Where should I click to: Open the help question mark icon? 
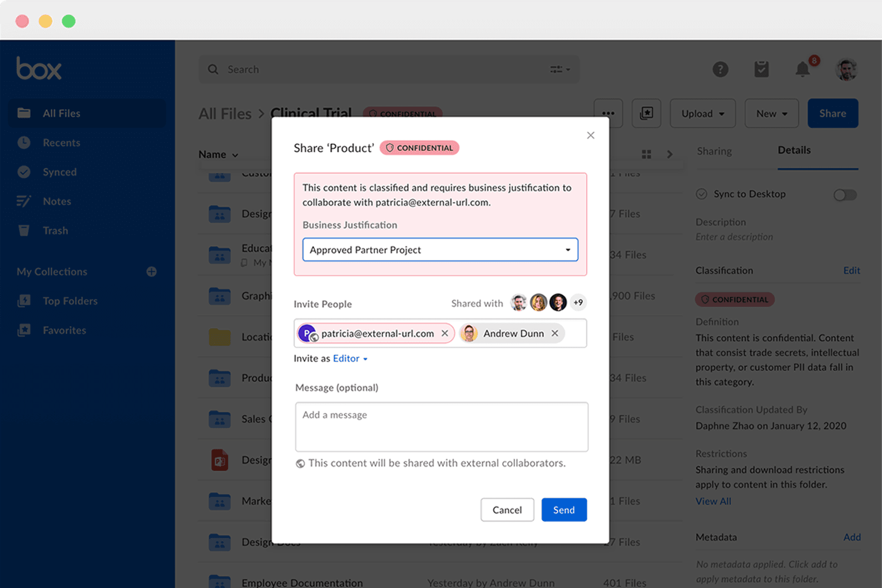(720, 69)
